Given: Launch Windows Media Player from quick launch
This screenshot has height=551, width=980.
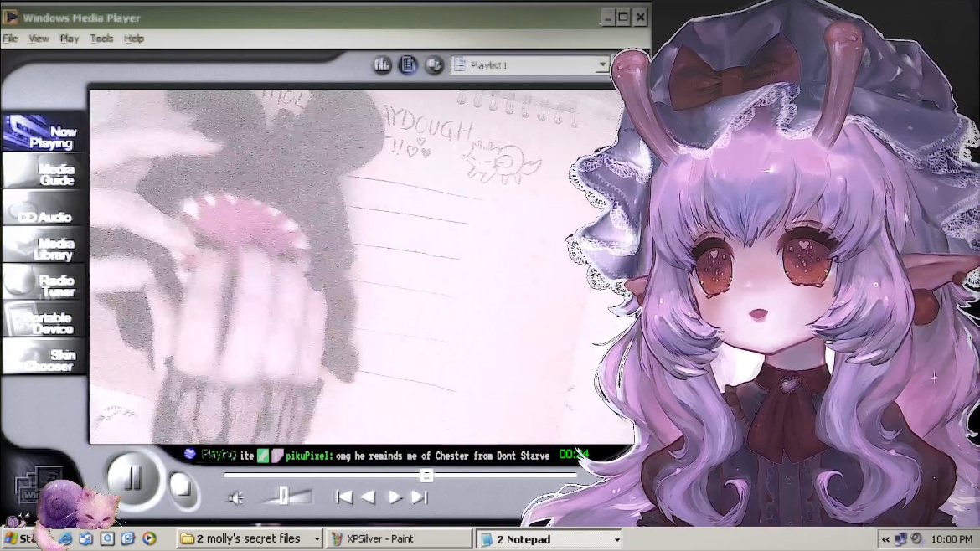Looking at the screenshot, I should 149,538.
